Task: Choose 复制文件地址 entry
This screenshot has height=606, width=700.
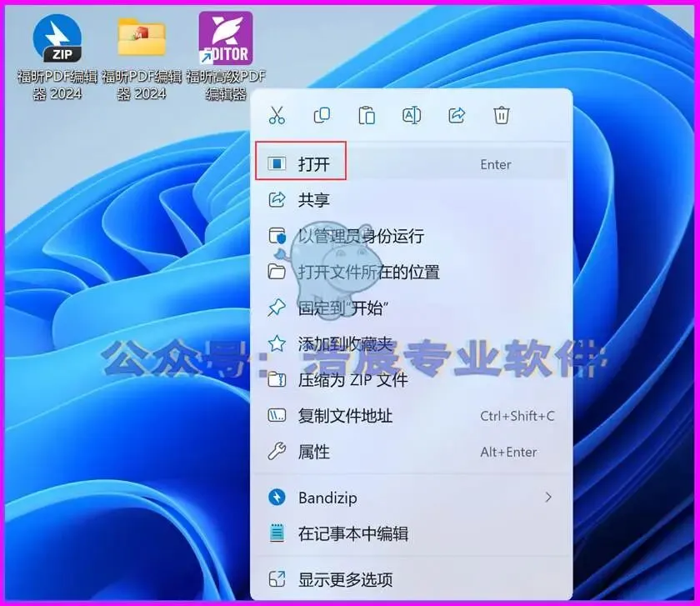Action: [411, 416]
